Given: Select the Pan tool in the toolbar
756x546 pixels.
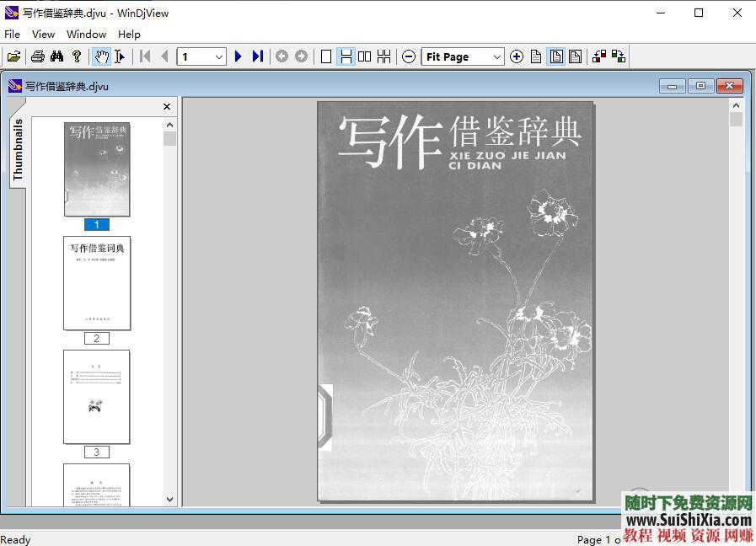Looking at the screenshot, I should click(x=101, y=56).
